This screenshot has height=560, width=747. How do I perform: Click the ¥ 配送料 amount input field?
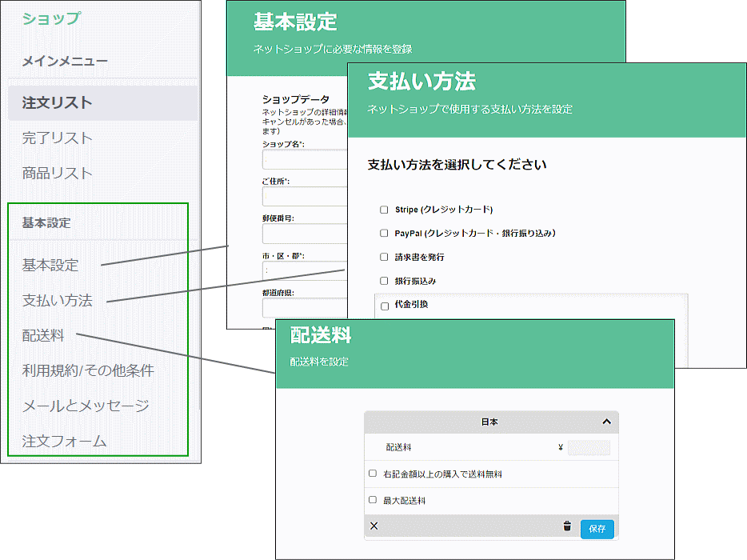point(589,448)
